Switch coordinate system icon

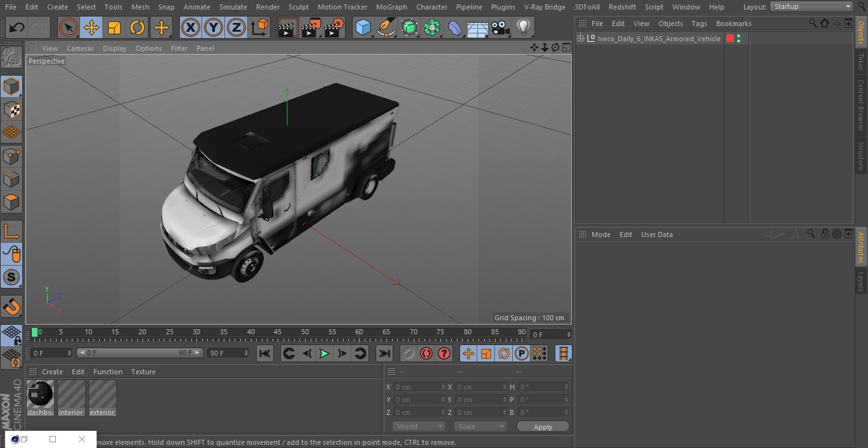click(x=260, y=27)
